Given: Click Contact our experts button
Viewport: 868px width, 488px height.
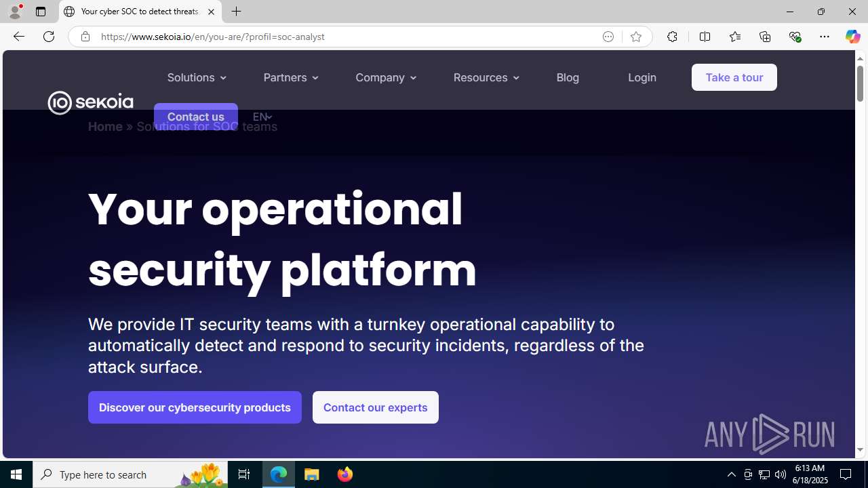Looking at the screenshot, I should (x=376, y=407).
